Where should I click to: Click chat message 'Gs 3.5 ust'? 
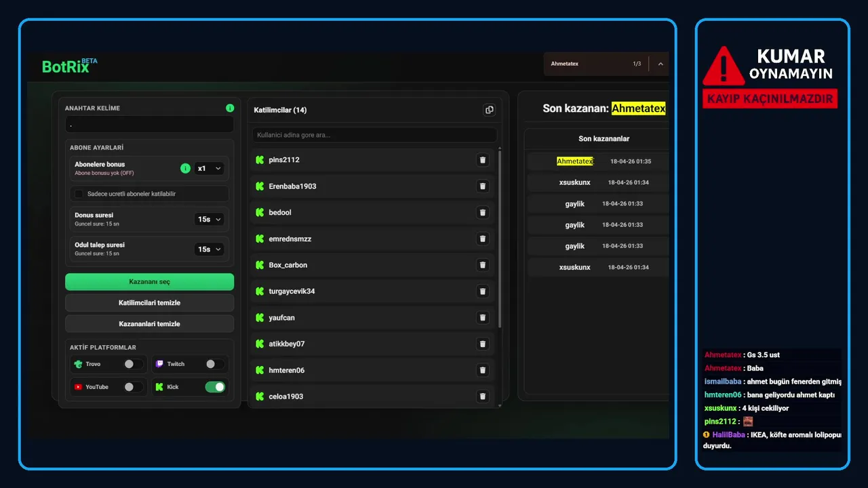[764, 355]
